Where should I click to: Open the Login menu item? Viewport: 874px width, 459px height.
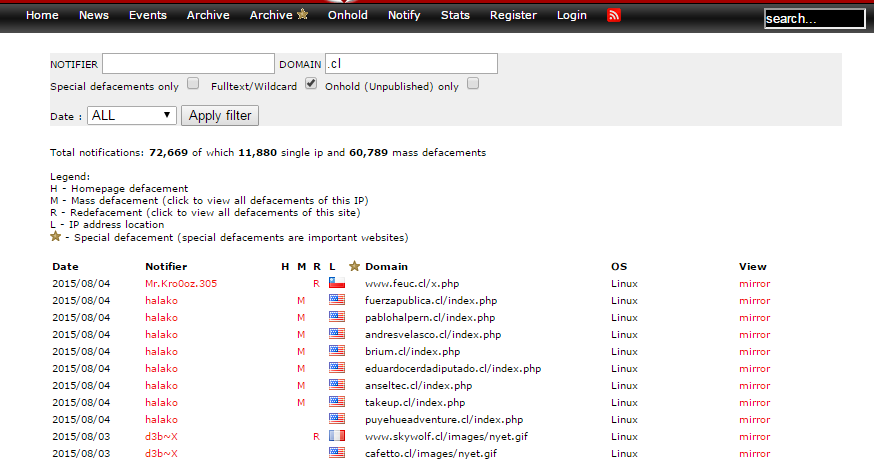572,15
